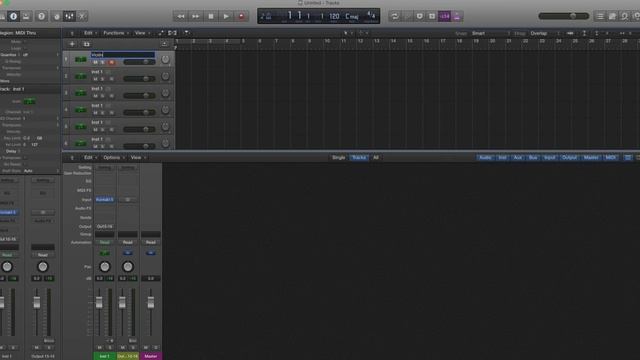Toggle the Smart Controls dial button
640x360 pixels.
pyautogui.click(x=57, y=16)
